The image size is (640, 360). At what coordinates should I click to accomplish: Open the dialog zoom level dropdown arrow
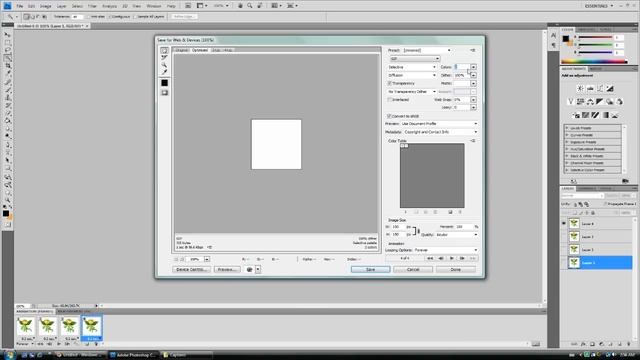pos(207,259)
